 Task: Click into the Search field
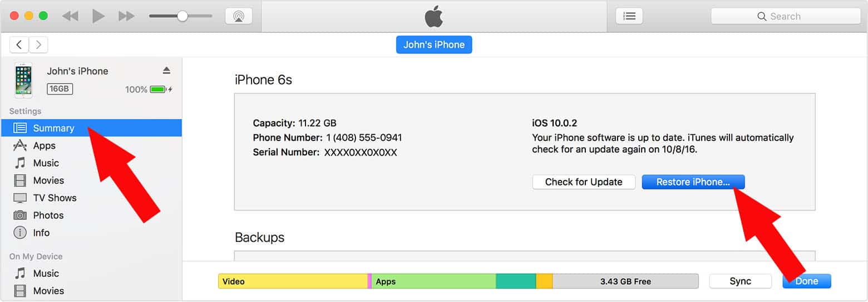pos(790,16)
